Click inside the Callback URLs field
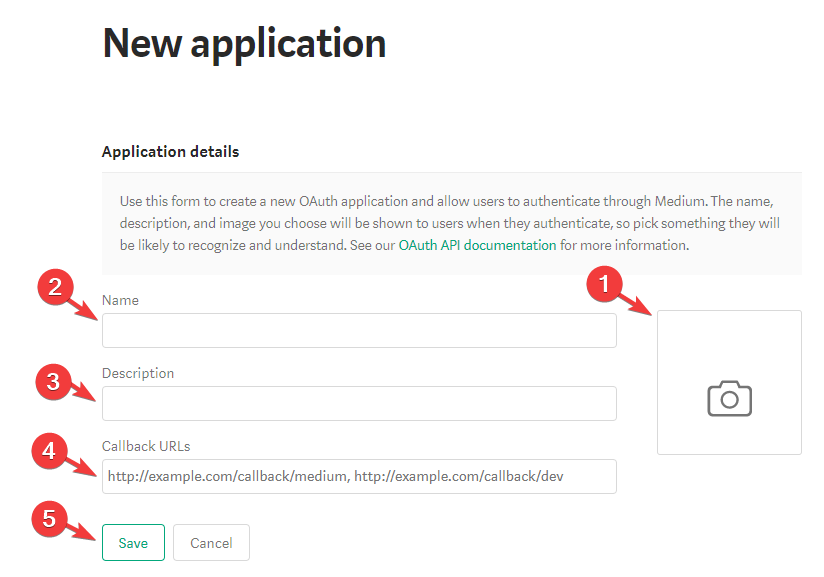Image resolution: width=824 pixels, height=577 pixels. point(359,477)
